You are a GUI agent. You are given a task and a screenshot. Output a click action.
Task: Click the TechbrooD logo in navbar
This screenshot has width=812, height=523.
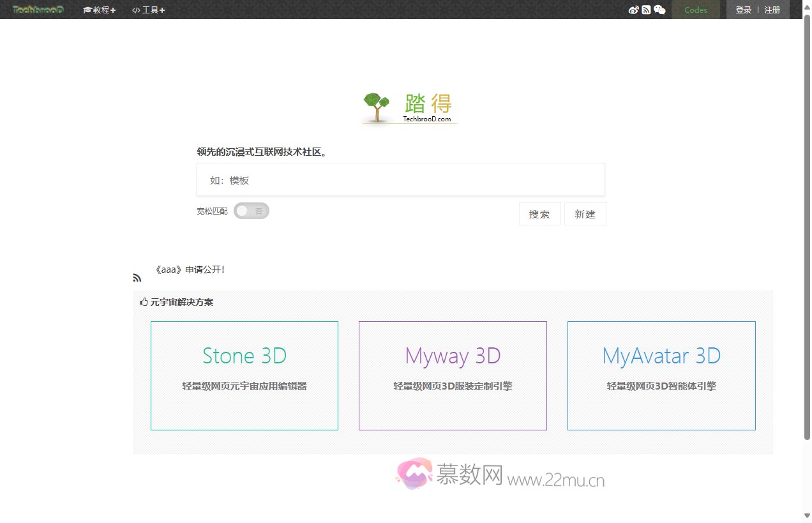click(38, 10)
